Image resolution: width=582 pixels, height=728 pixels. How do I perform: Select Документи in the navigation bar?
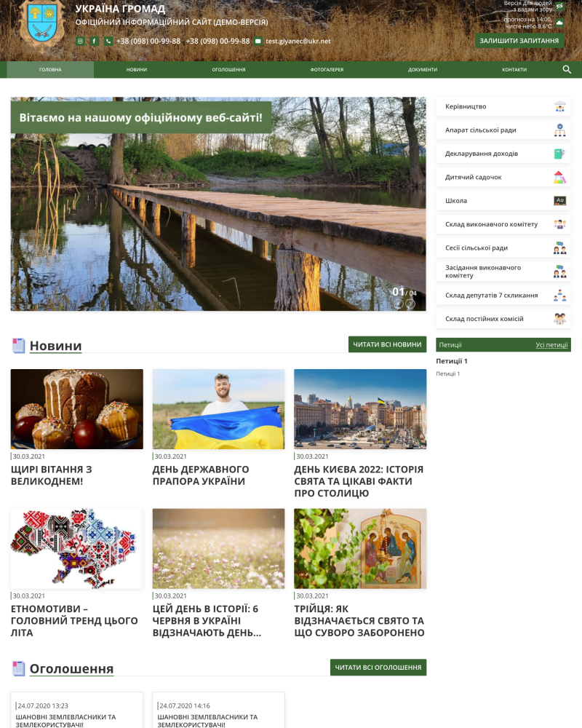coord(423,70)
